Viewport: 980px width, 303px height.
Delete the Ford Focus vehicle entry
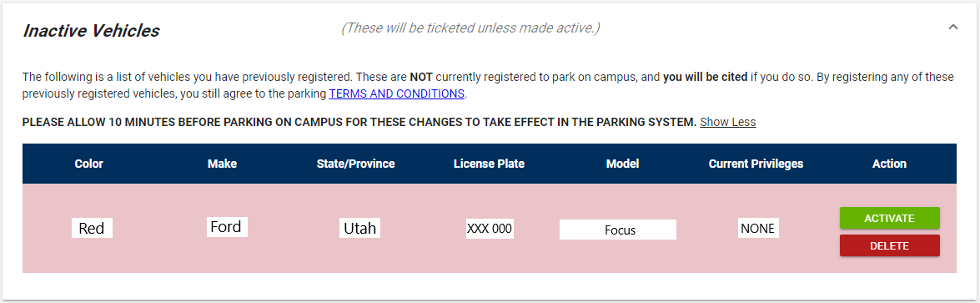[889, 246]
